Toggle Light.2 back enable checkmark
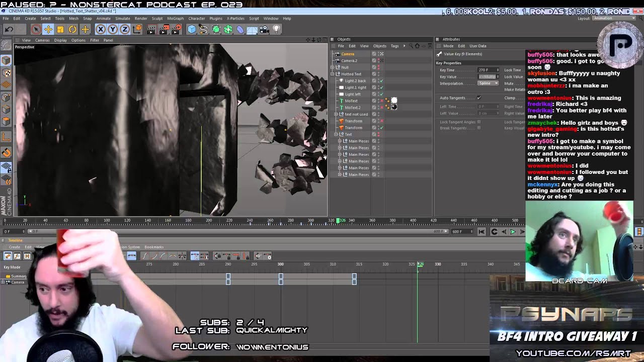 click(x=381, y=81)
